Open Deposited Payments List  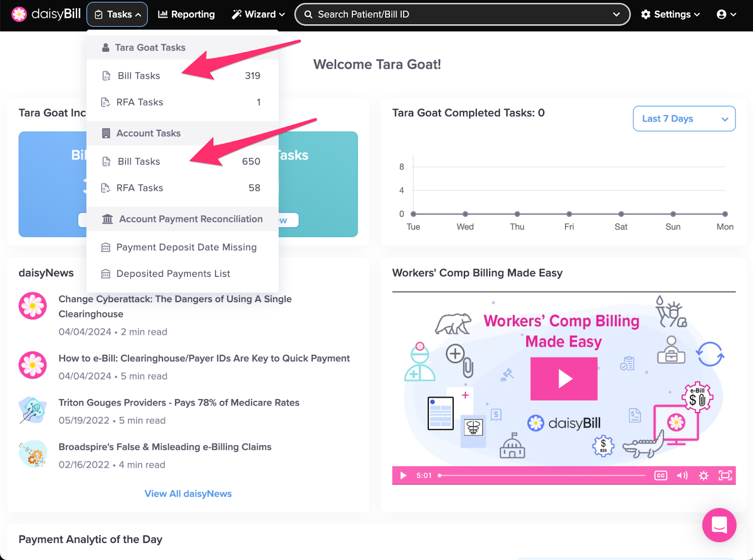183,273
